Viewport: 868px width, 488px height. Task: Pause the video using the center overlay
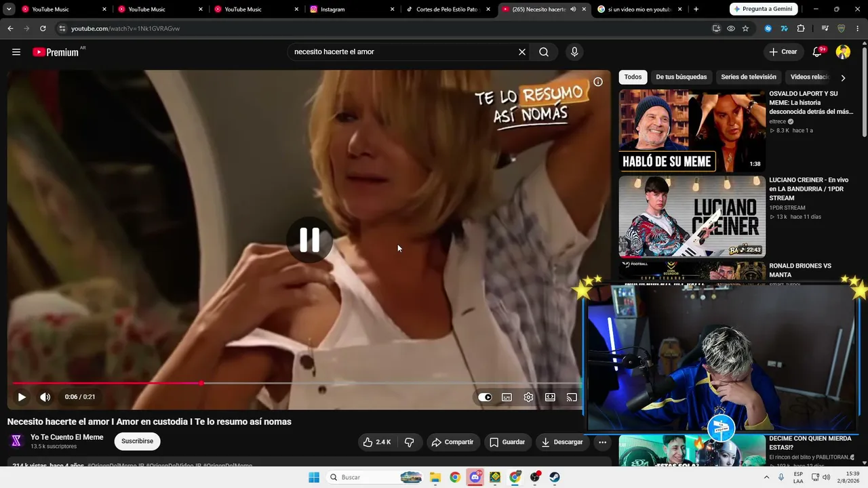click(310, 240)
